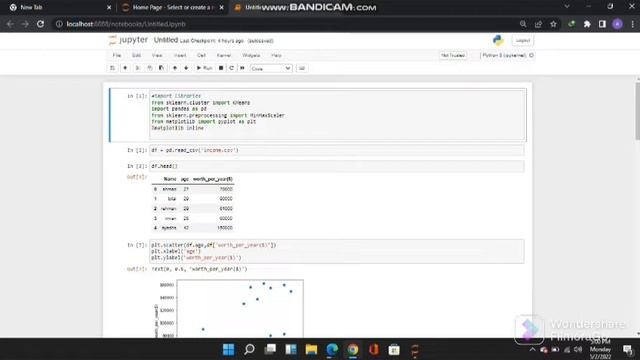Click the Not Trusted notebook button
The width and height of the screenshot is (640, 360).
pos(453,55)
